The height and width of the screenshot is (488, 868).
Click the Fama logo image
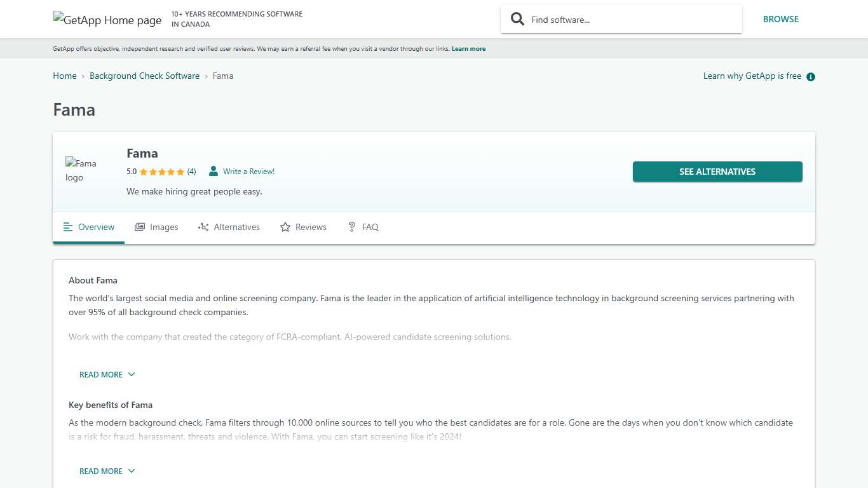(81, 170)
